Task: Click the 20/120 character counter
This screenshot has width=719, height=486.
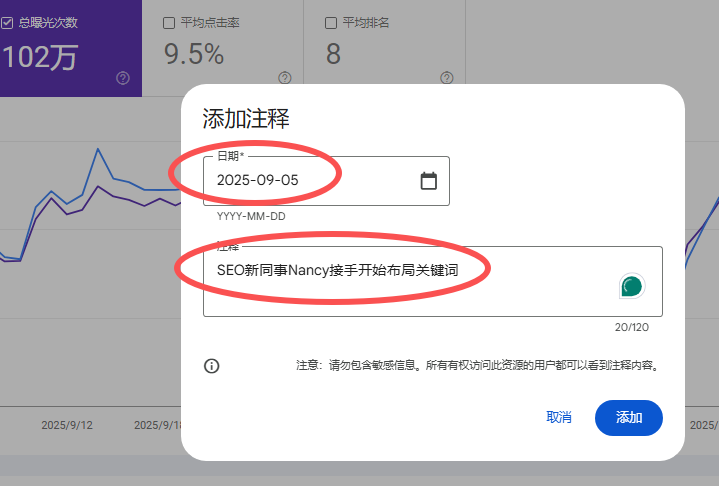Action: point(632,327)
